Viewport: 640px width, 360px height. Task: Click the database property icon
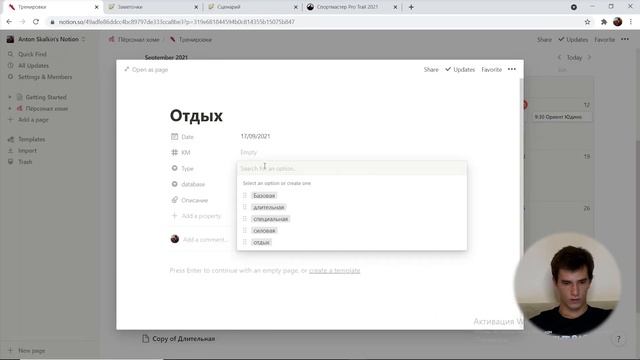click(175, 184)
